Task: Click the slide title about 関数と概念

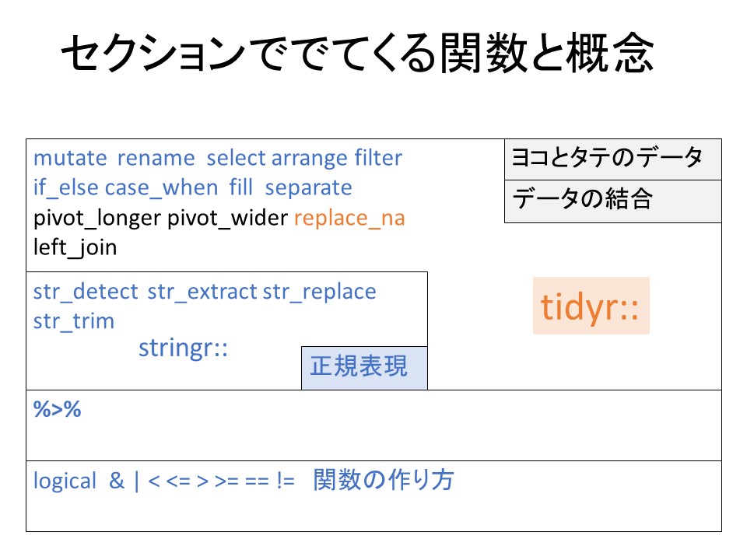Action: (356, 55)
